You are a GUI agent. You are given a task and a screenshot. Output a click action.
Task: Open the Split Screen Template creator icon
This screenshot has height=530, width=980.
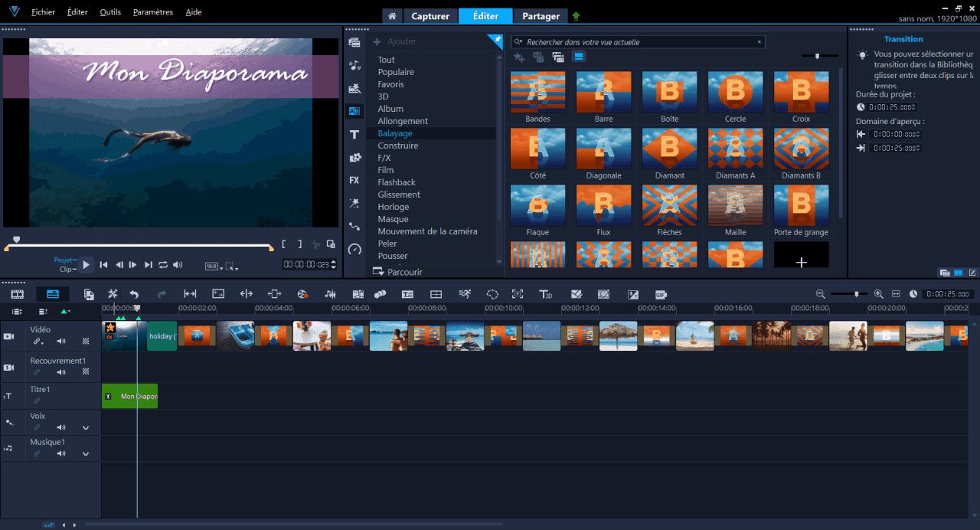tap(435, 293)
